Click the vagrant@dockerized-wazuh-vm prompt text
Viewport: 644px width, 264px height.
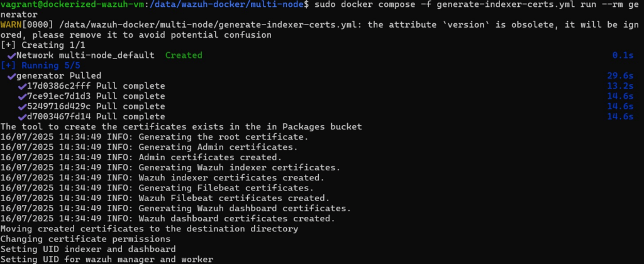71,4
